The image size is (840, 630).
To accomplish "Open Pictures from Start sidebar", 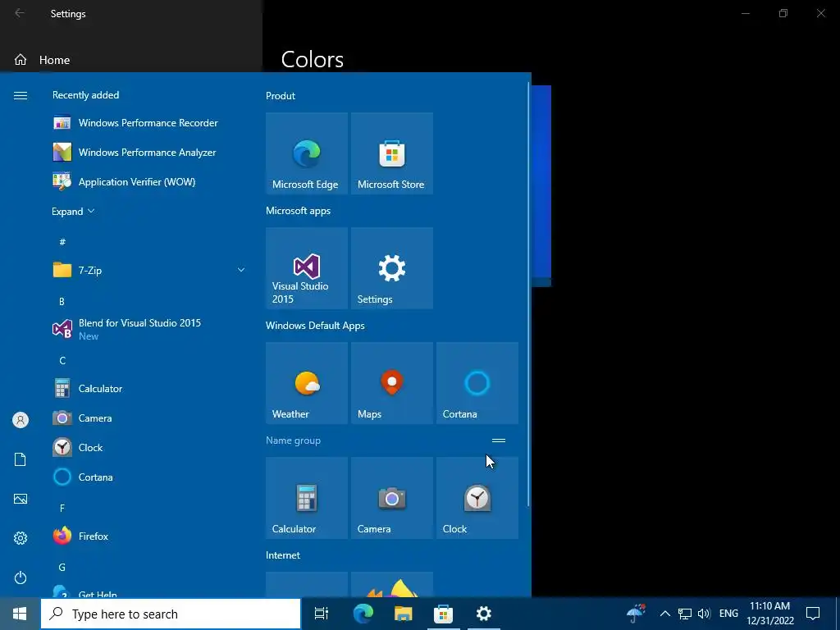I will click(21, 499).
